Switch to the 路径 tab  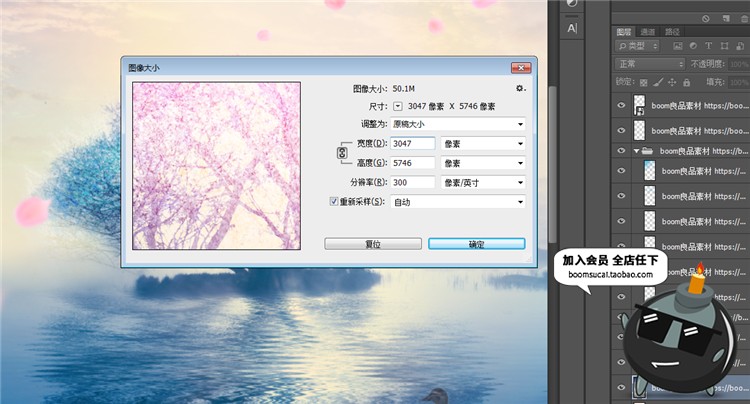tap(672, 32)
